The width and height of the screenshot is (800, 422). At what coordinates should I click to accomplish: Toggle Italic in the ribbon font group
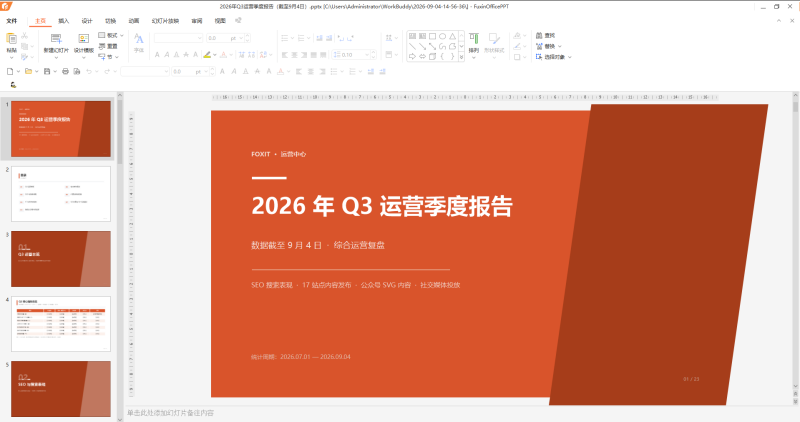pos(166,55)
